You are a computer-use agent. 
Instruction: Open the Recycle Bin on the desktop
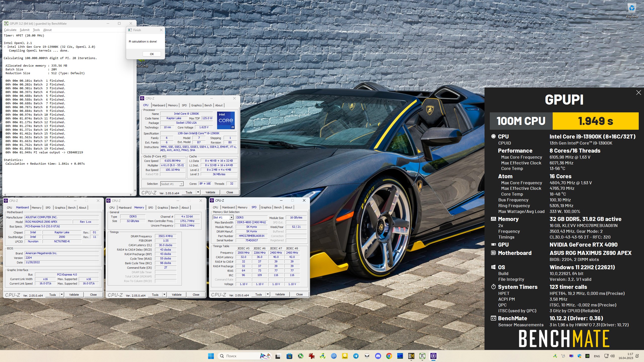coord(632,11)
